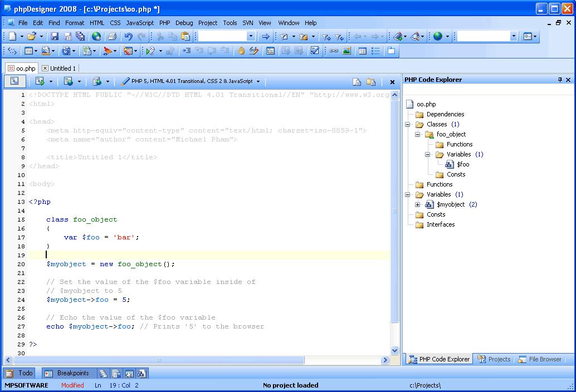
Task: Open the Format menu
Action: pos(75,23)
